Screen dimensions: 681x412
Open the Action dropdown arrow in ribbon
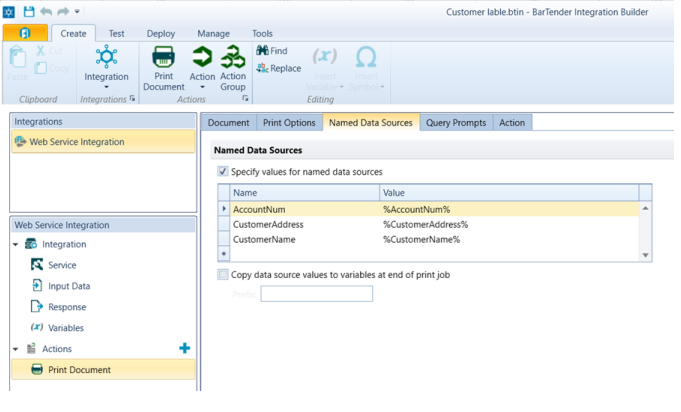[x=202, y=87]
